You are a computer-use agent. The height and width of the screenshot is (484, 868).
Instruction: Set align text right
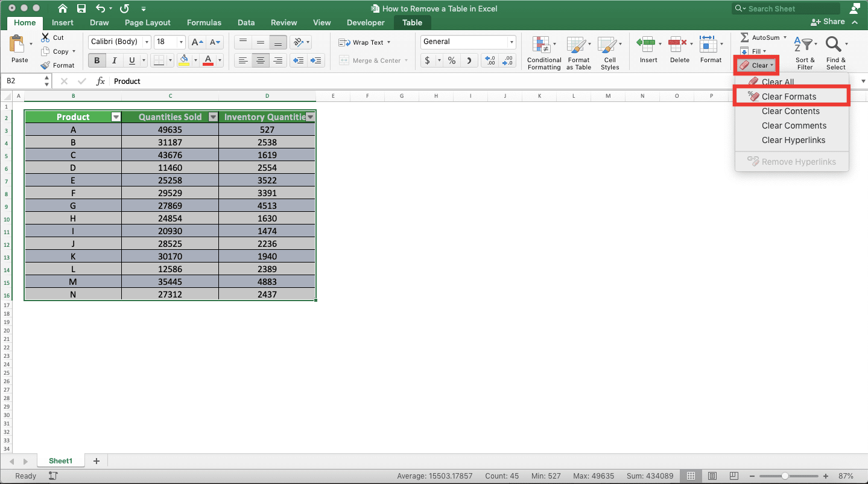[x=278, y=60]
